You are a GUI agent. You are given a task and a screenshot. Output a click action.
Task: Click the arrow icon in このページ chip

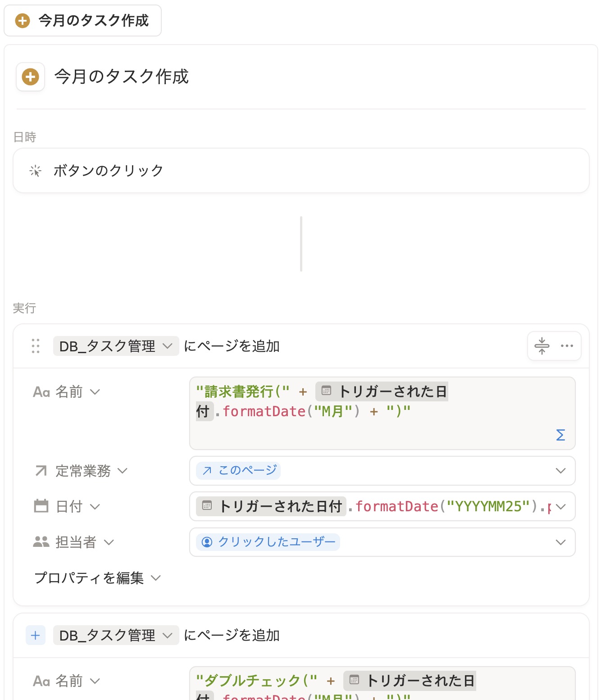(207, 471)
